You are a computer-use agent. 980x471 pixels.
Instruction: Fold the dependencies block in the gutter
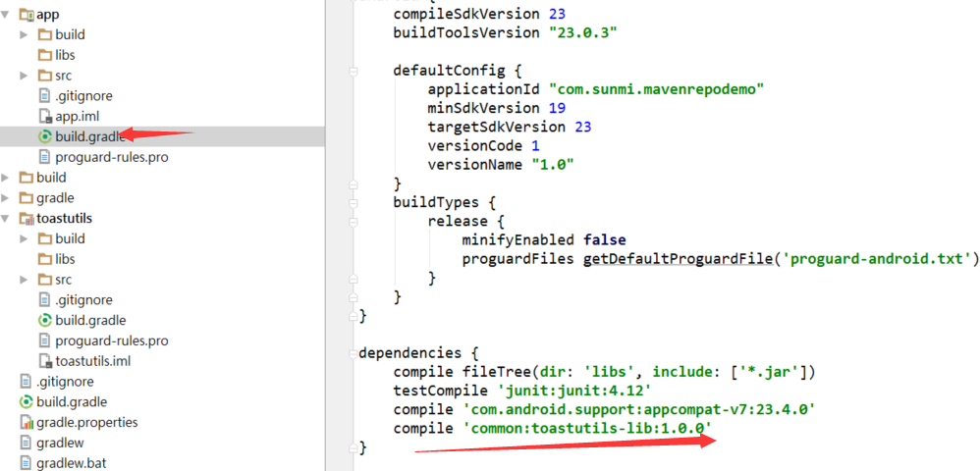coord(354,354)
